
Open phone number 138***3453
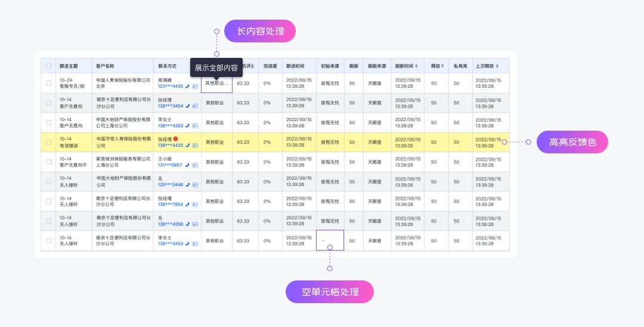tap(171, 243)
